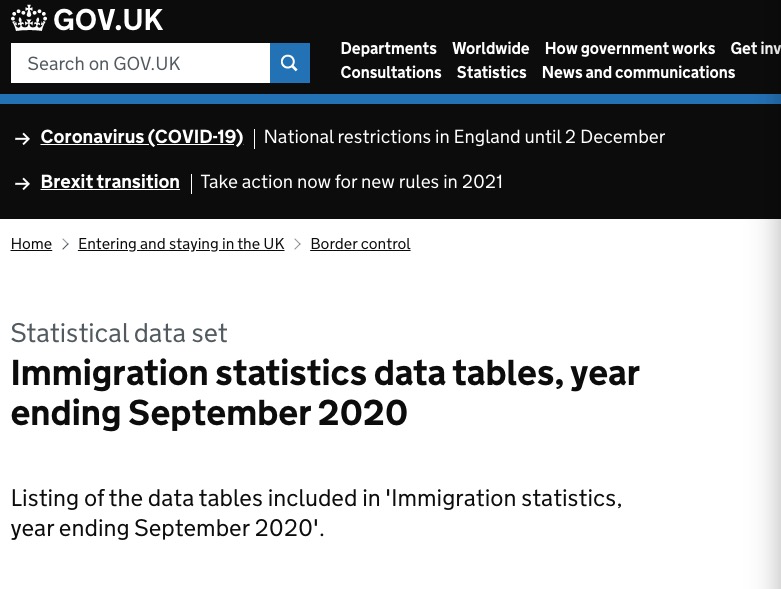Open the Coronavirus (COVID-19) link
Image resolution: width=781 pixels, height=589 pixels.
(x=142, y=137)
